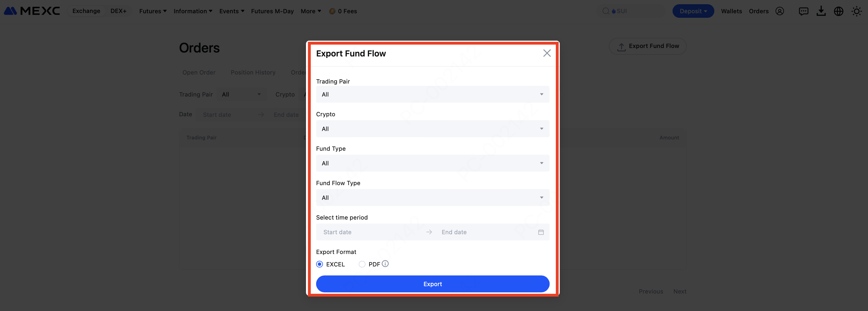Click the download app icon

[x=821, y=11]
